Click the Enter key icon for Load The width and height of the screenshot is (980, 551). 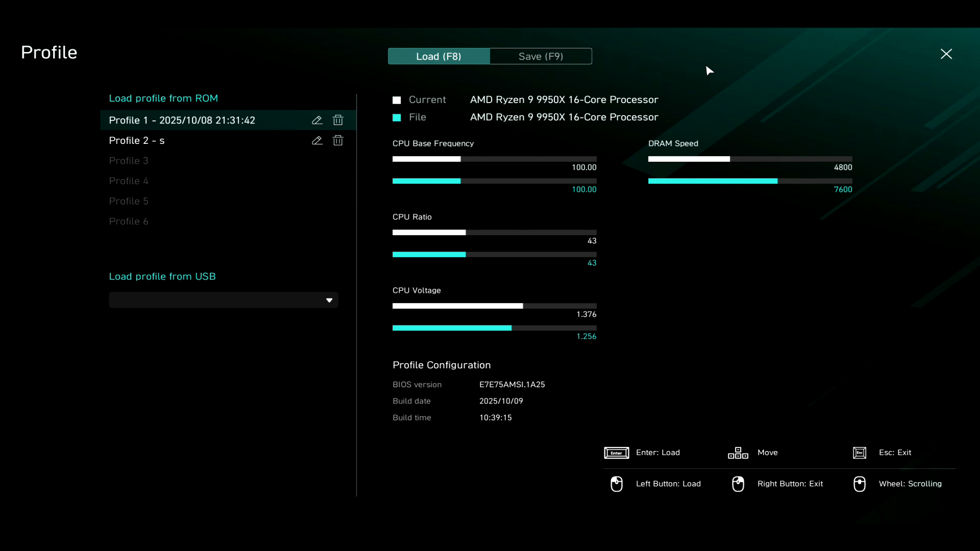(616, 453)
